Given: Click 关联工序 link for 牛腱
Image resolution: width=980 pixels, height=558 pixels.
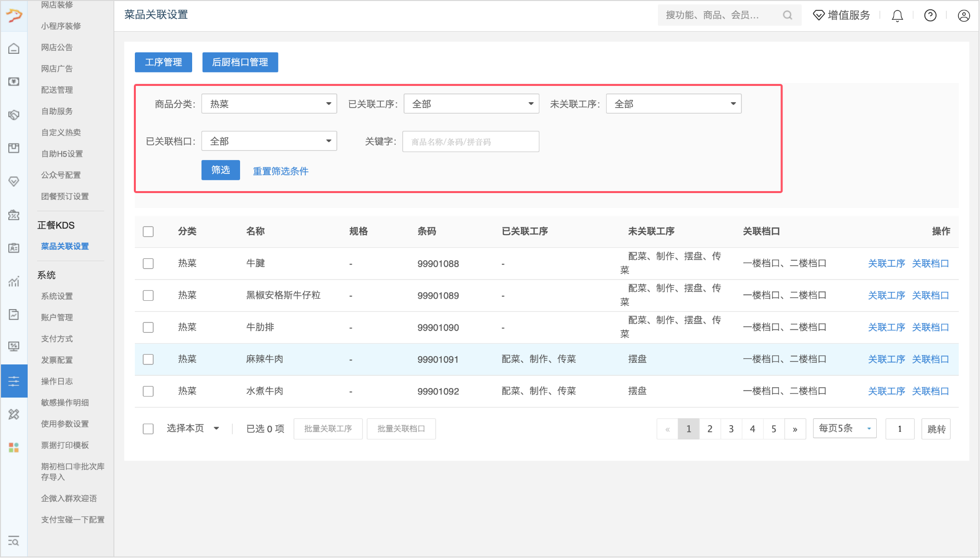Looking at the screenshot, I should (887, 264).
